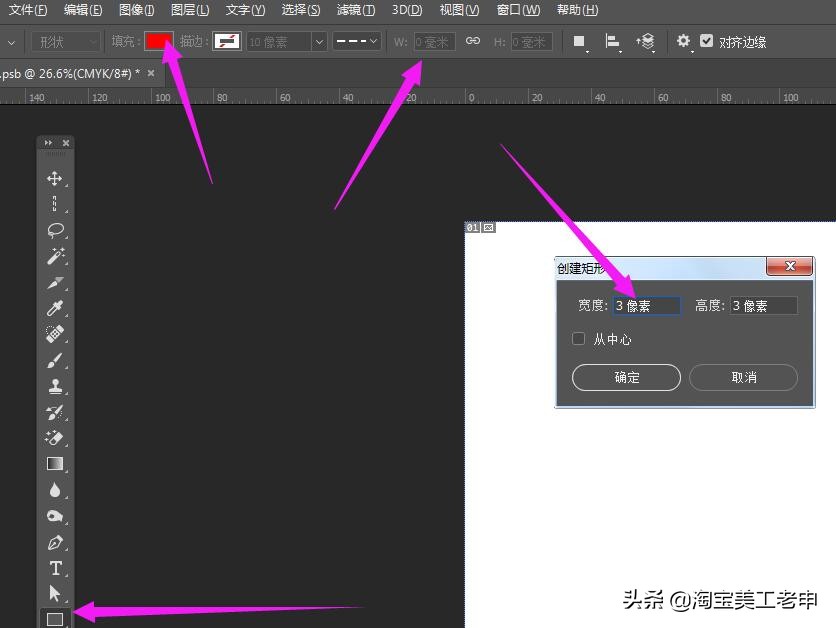Select the Horizontal Type tool
Screen dimensions: 836x628
55,568
